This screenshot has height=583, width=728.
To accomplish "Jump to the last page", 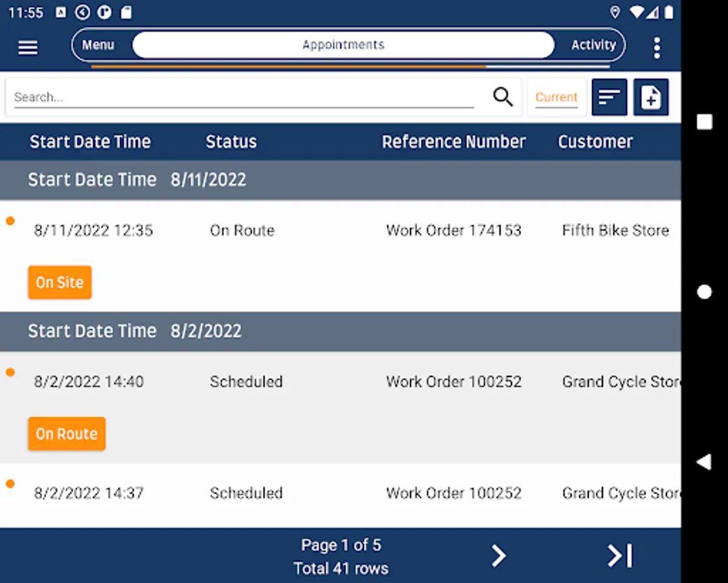I will pyautogui.click(x=619, y=556).
